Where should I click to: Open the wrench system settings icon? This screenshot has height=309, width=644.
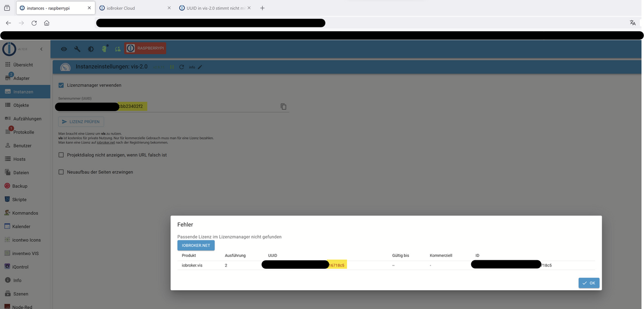pyautogui.click(x=77, y=49)
